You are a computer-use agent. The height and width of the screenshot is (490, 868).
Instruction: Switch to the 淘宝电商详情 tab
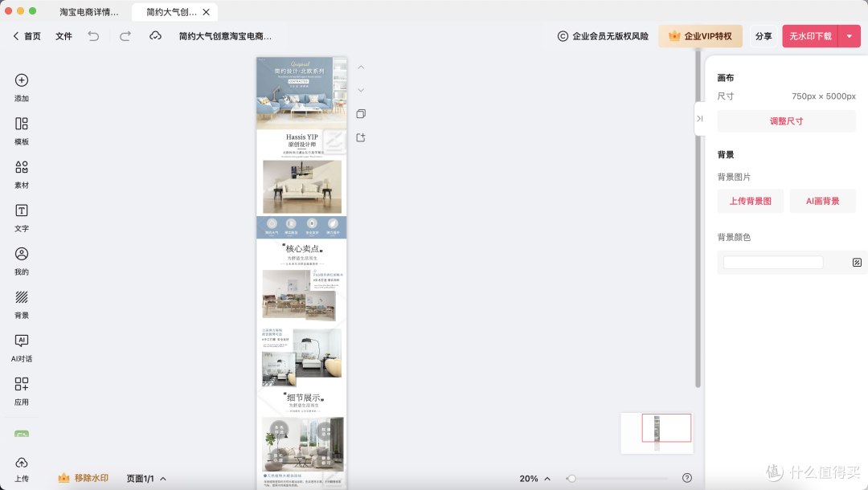[x=88, y=11]
